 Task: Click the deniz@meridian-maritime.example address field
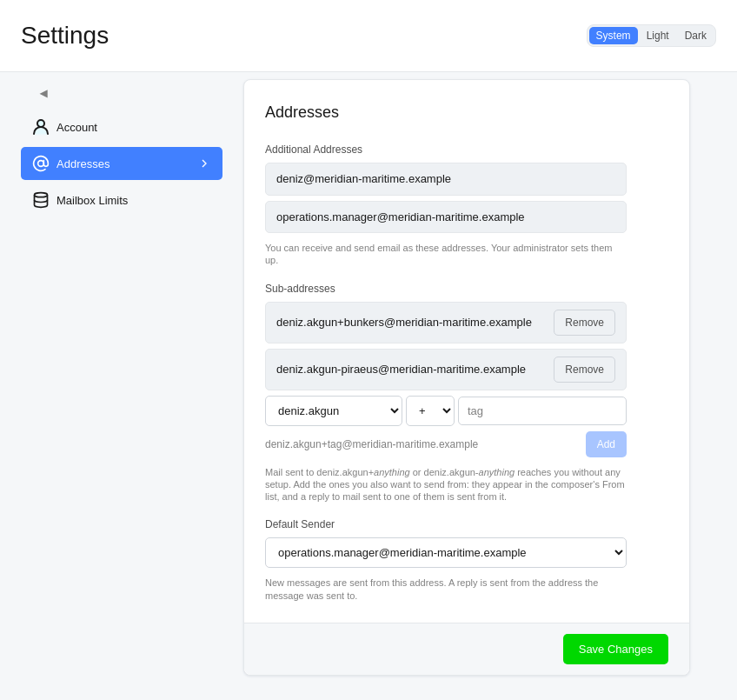pos(446,179)
